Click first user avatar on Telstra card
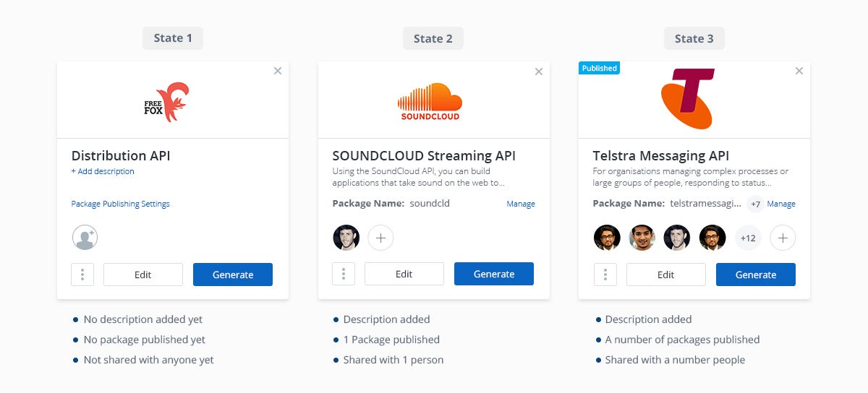Viewport: 868px width, 393px height. click(x=607, y=238)
